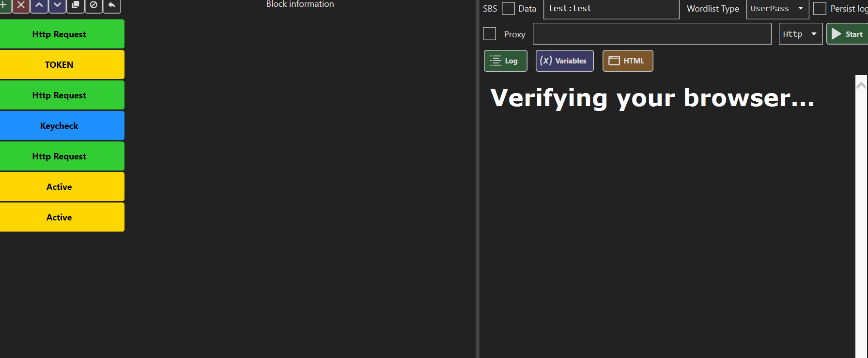This screenshot has height=358, width=868.
Task: Click the test:test data input field
Action: click(611, 8)
